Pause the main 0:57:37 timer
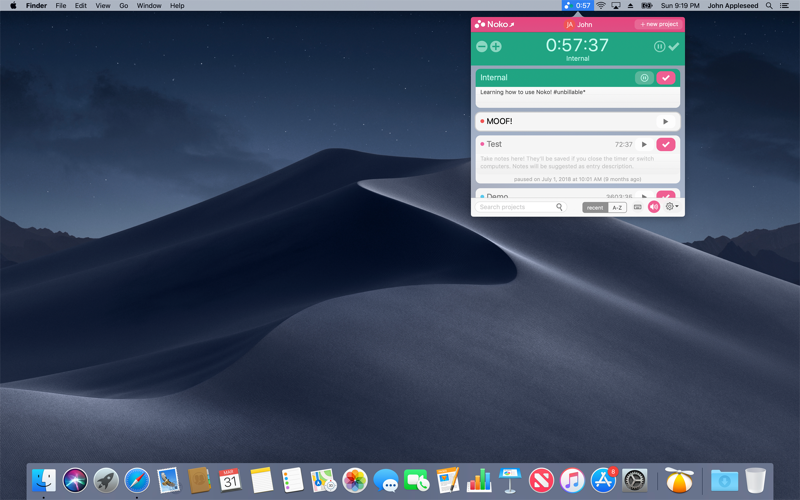 (x=659, y=46)
